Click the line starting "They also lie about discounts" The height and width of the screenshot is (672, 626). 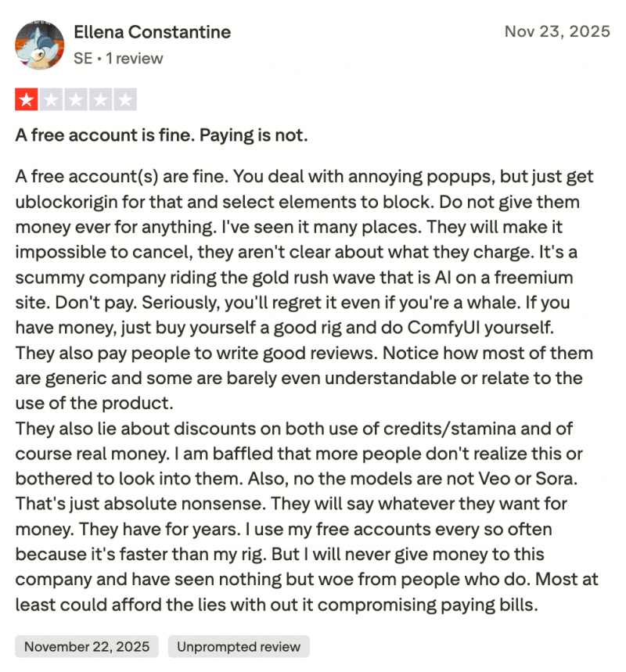pos(293,429)
